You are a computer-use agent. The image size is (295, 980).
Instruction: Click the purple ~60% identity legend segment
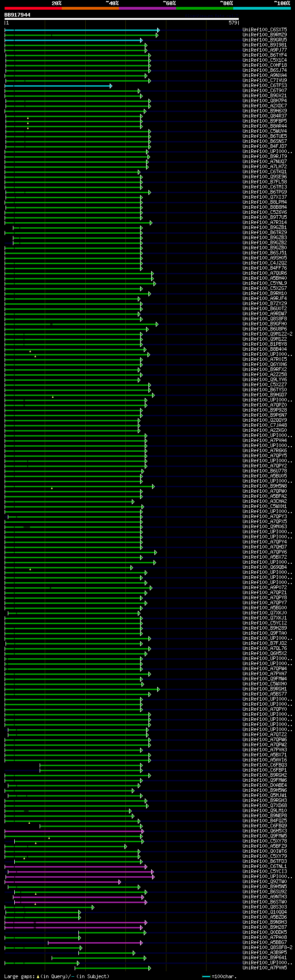[x=147, y=8]
